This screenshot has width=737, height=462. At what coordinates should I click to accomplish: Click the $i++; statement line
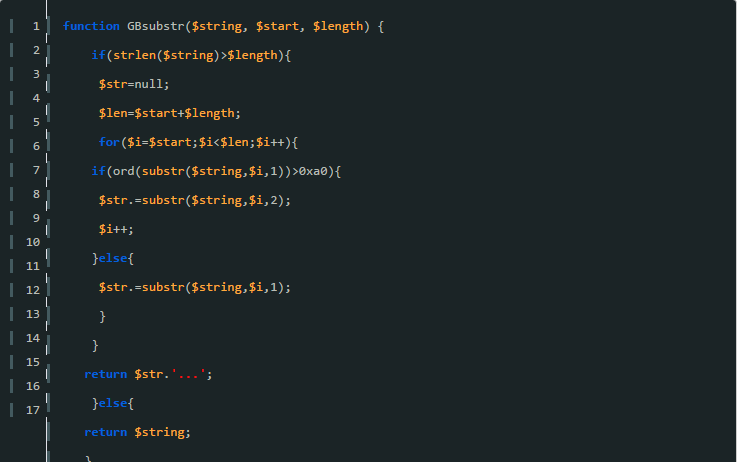116,229
